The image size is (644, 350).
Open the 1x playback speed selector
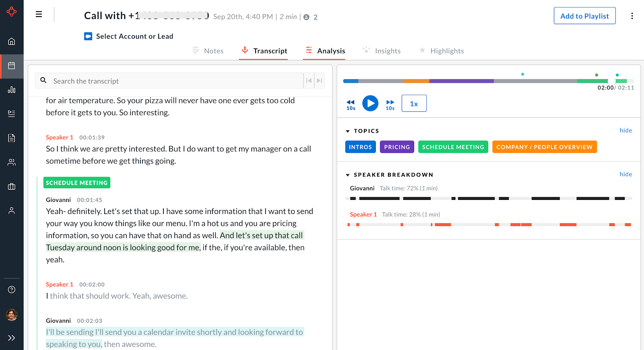pyautogui.click(x=414, y=103)
